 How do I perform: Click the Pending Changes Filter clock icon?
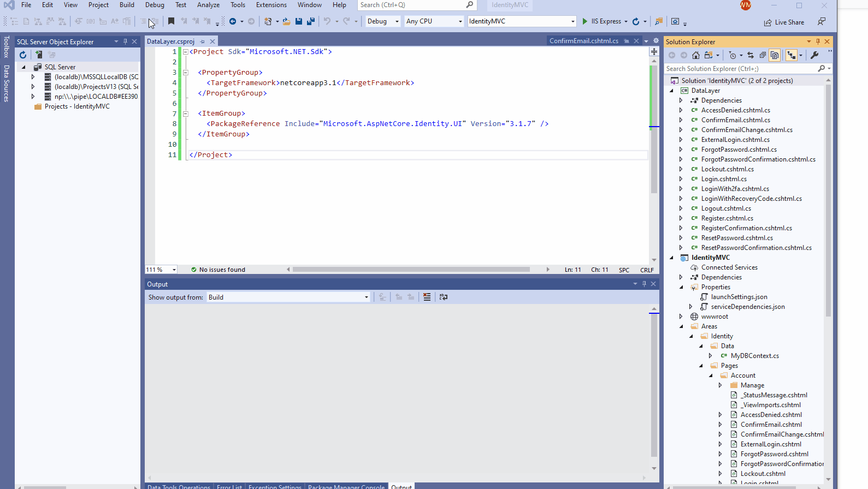point(733,55)
